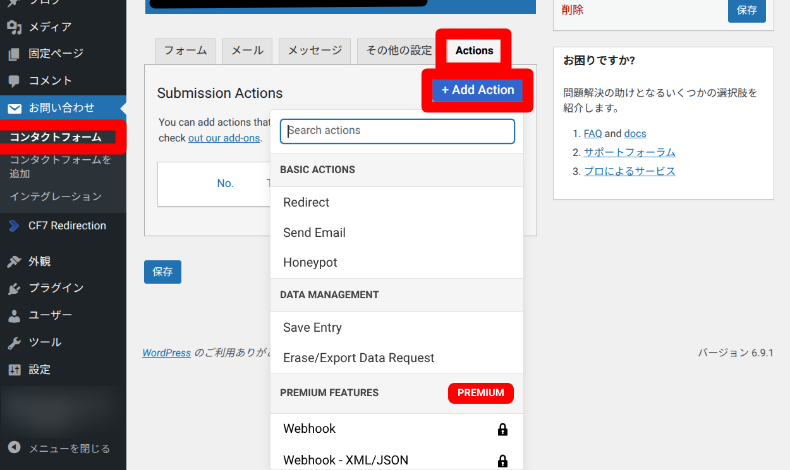This screenshot has height=470, width=790.
Task: Click the 保存 button below the form
Action: pyautogui.click(x=162, y=272)
